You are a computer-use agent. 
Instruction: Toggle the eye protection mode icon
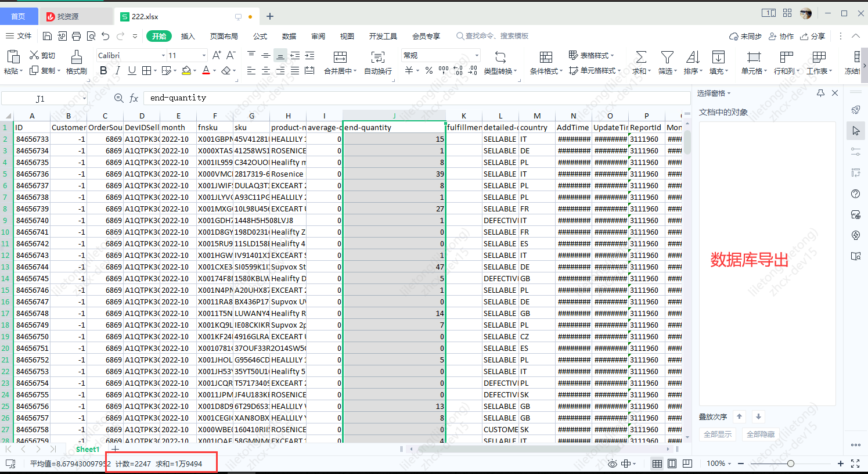pyautogui.click(x=612, y=464)
